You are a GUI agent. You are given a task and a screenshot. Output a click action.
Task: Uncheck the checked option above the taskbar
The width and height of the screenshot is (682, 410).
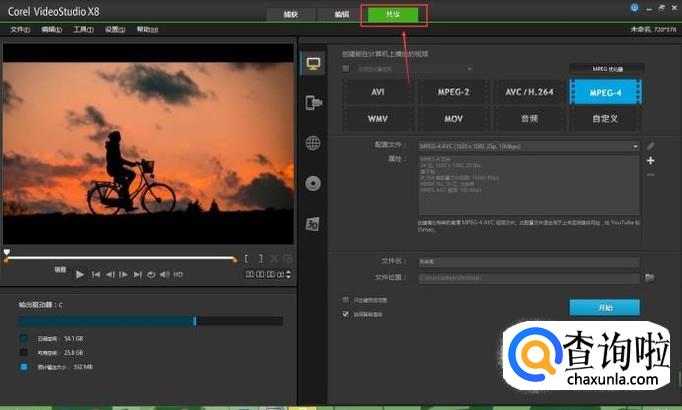point(346,313)
